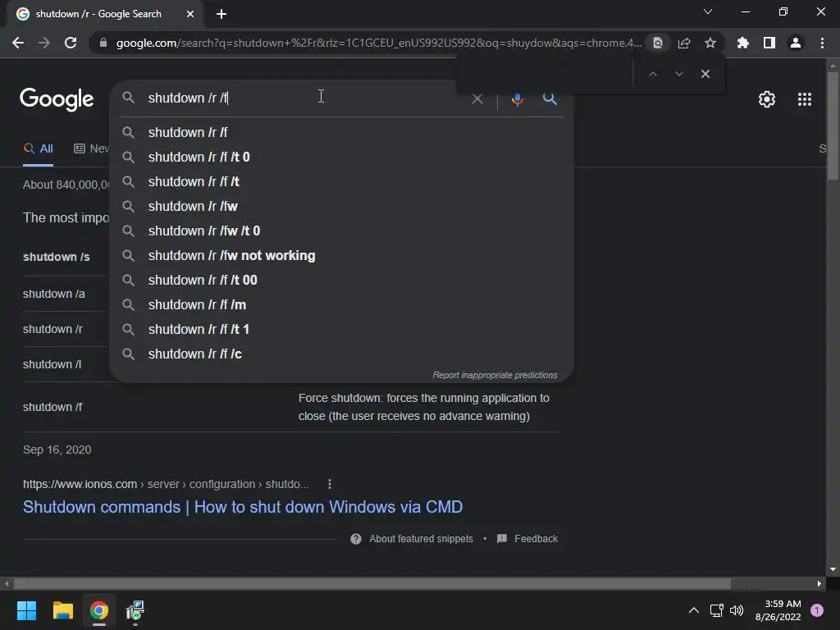840x630 pixels.
Task: Go back to the previous page
Action: tap(18, 43)
